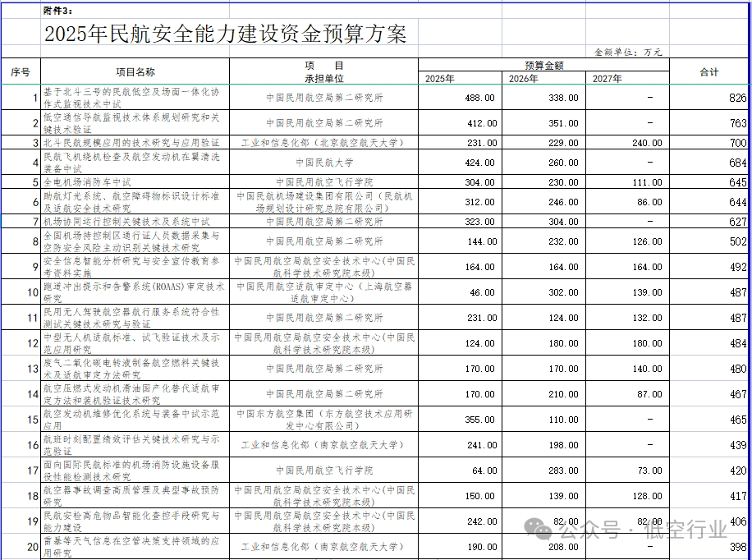
Task: Click the 424.00 value in row 4
Action: (x=461, y=163)
